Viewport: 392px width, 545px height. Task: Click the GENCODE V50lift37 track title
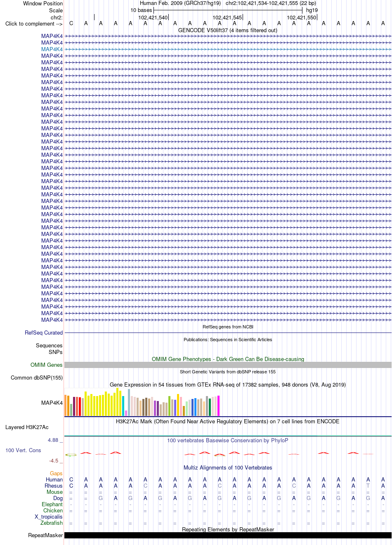pyautogui.click(x=228, y=30)
